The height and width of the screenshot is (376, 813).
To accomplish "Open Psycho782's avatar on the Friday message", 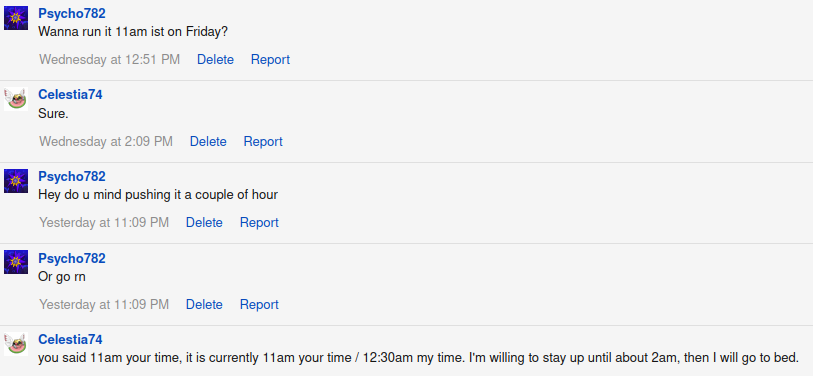I will [x=16, y=18].
